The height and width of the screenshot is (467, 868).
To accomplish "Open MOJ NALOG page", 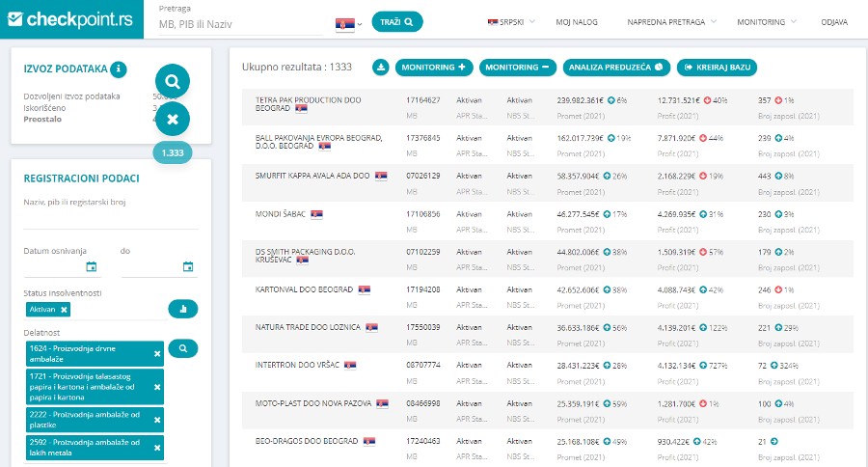I will [577, 22].
